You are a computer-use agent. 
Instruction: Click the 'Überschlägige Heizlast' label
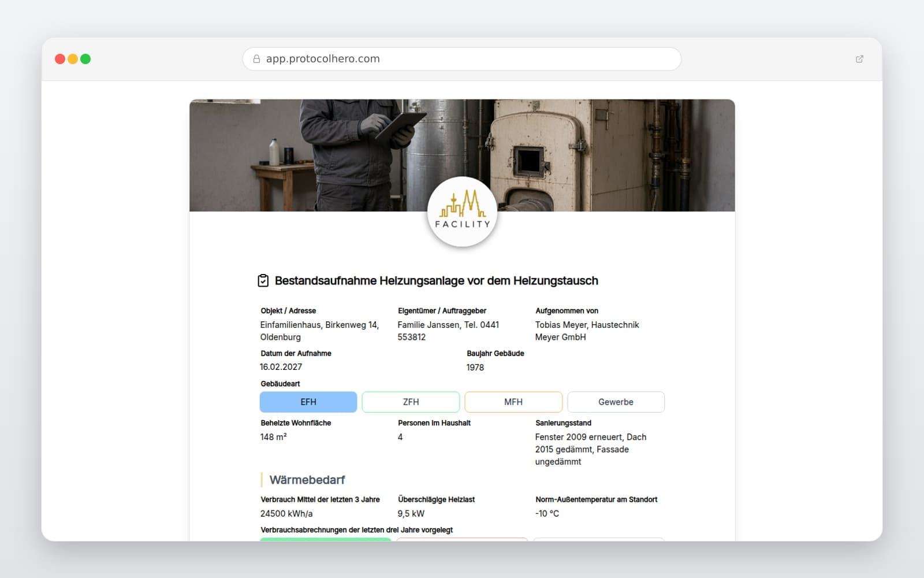point(437,499)
